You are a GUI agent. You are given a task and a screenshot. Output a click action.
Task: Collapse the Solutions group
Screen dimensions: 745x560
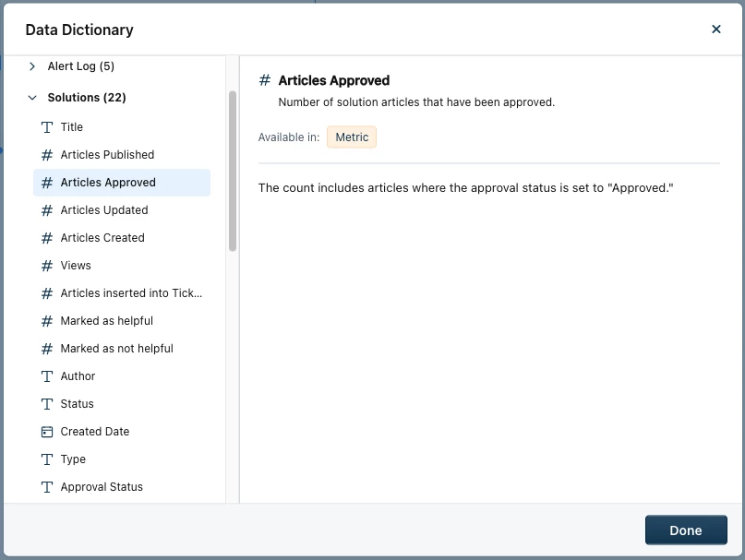[32, 98]
